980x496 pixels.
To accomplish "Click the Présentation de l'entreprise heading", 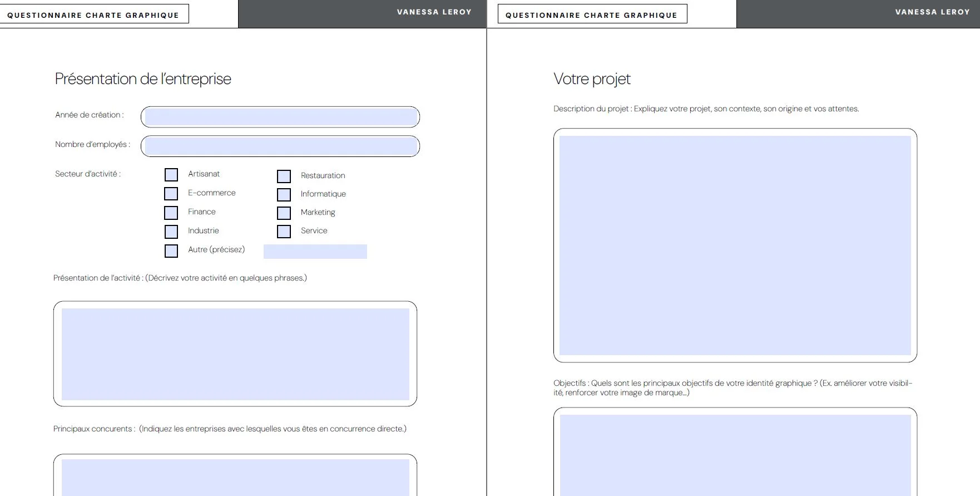I will click(x=143, y=79).
